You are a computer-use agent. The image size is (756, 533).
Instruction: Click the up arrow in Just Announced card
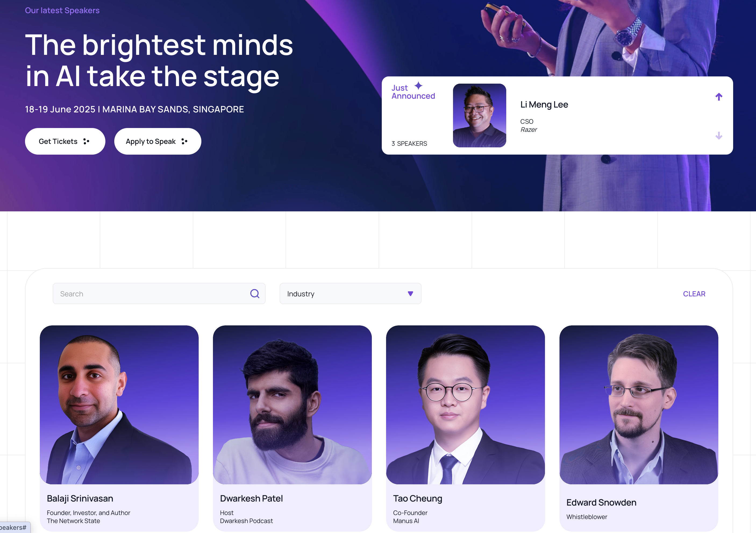coord(718,97)
